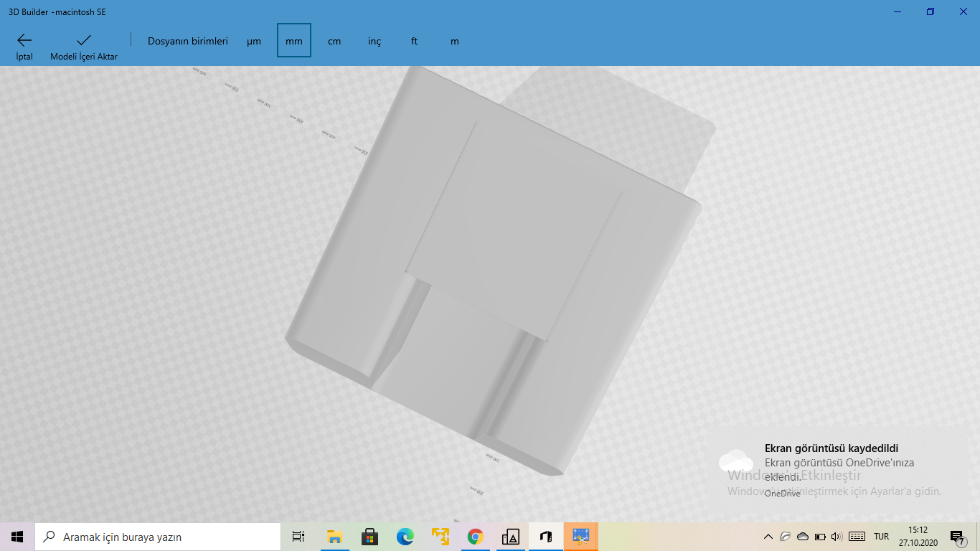Select the mm unit option
Screen dimensions: 980x551
point(294,41)
